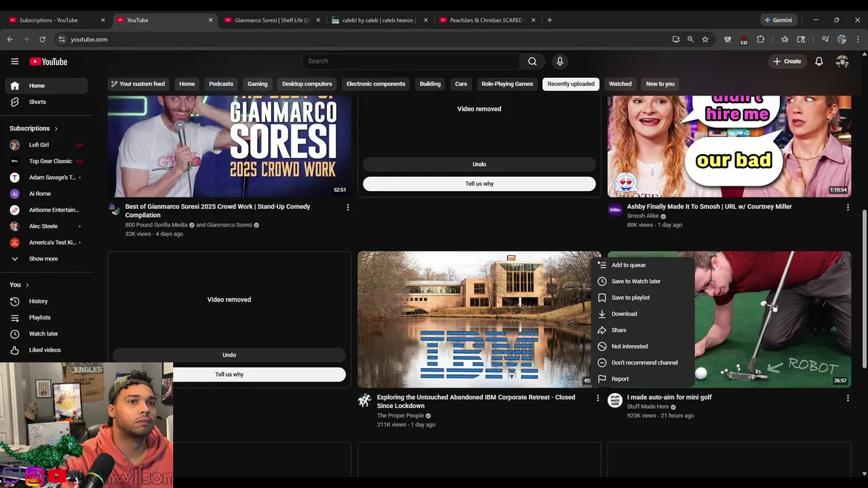Viewport: 868px width, 488px height.
Task: Click the YouTube logo
Action: (48, 62)
